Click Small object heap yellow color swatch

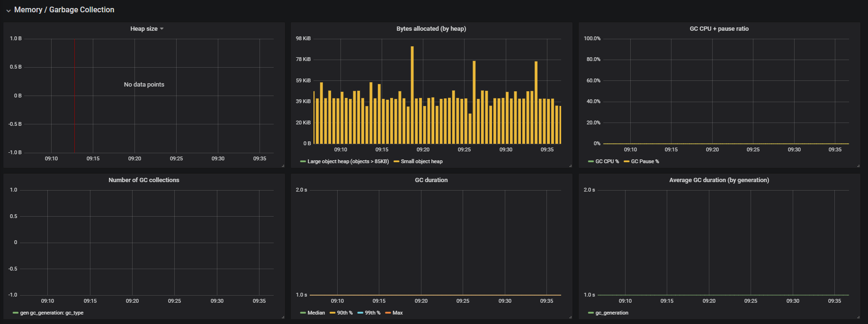[x=396, y=162]
